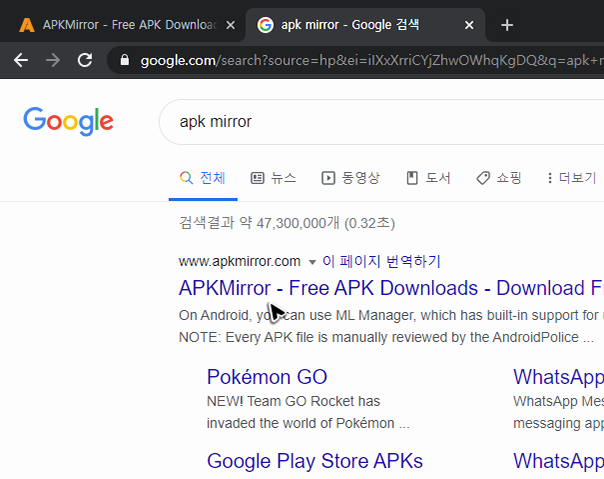Click the 검색결과 약 47,300,000개 stats text
Screen dimensions: 604x479
(x=287, y=223)
